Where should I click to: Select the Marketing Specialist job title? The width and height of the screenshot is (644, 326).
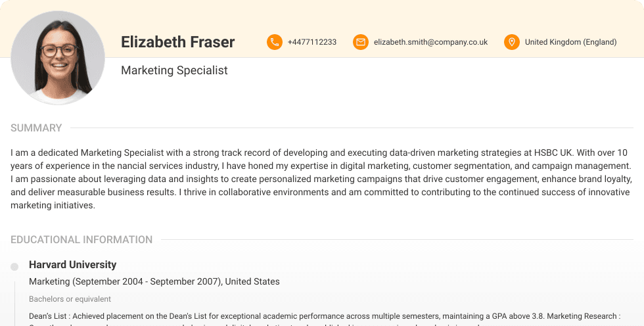click(x=174, y=70)
